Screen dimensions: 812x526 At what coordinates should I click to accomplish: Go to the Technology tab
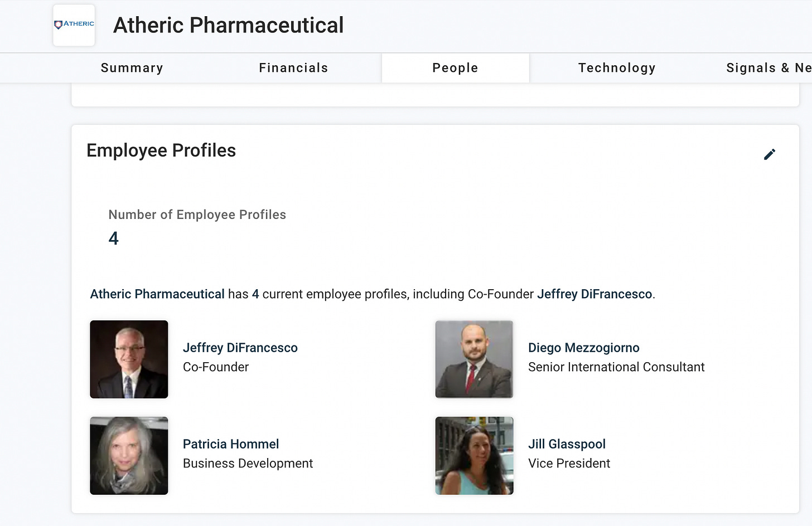tap(617, 68)
